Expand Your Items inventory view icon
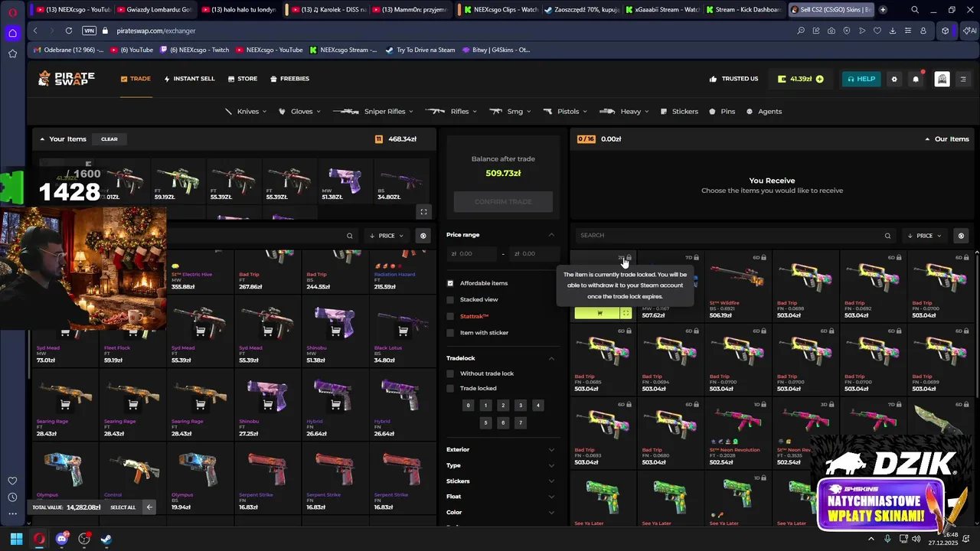Image resolution: width=980 pixels, height=551 pixels. pyautogui.click(x=423, y=212)
